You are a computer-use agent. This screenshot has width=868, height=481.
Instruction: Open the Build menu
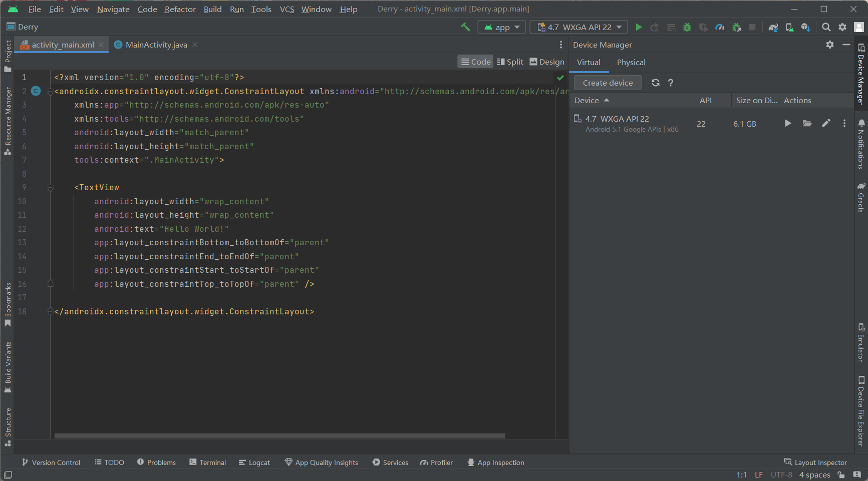click(x=212, y=9)
